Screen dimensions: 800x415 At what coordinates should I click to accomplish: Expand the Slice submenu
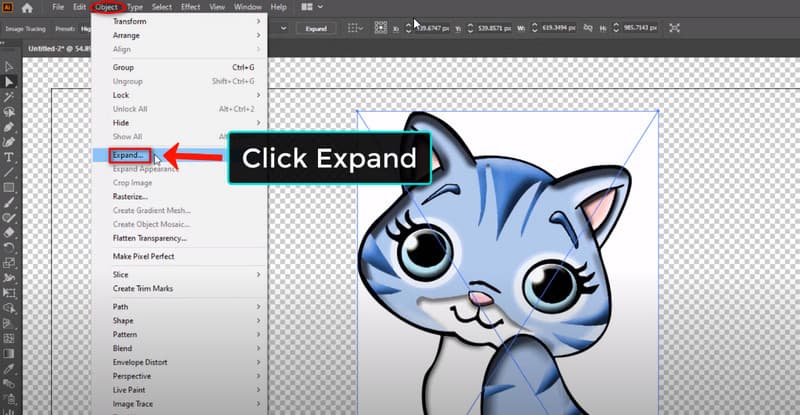pyautogui.click(x=180, y=275)
